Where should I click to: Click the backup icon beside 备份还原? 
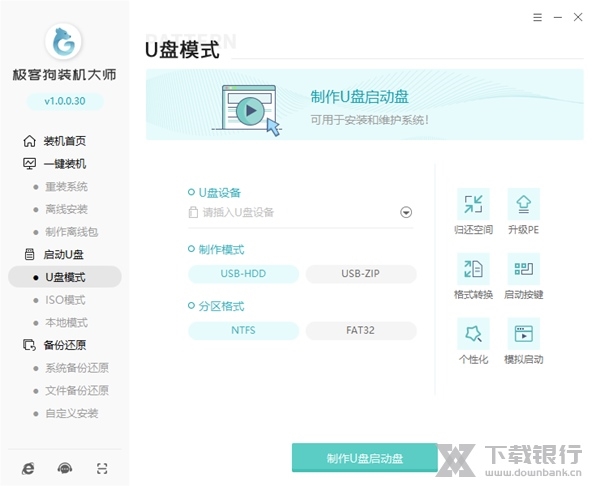point(29,345)
